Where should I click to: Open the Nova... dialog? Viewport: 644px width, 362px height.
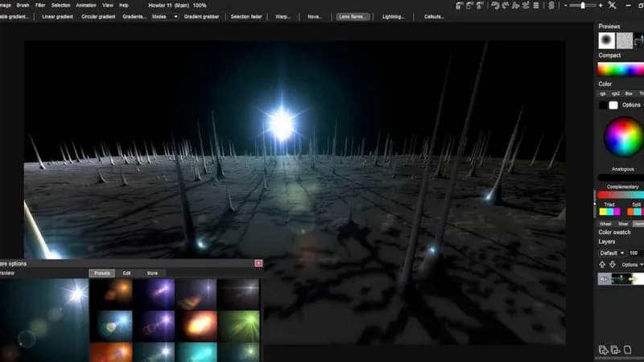click(x=315, y=17)
